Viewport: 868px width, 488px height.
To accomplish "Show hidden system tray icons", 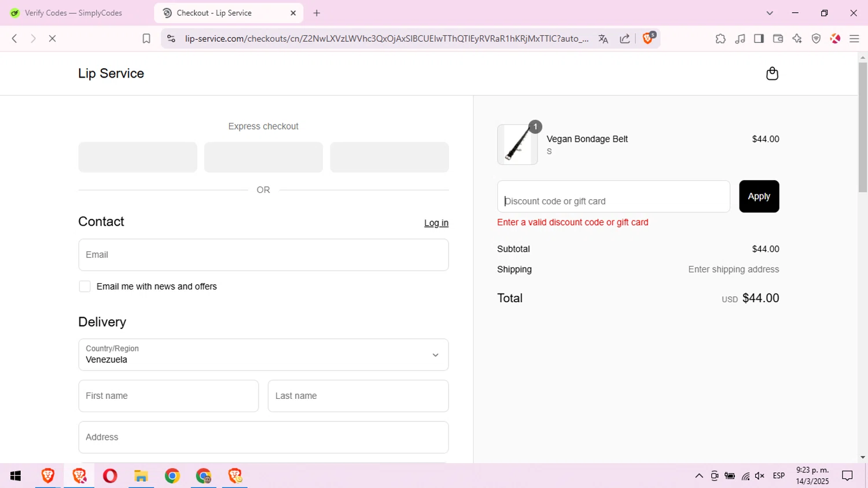I will (699, 476).
